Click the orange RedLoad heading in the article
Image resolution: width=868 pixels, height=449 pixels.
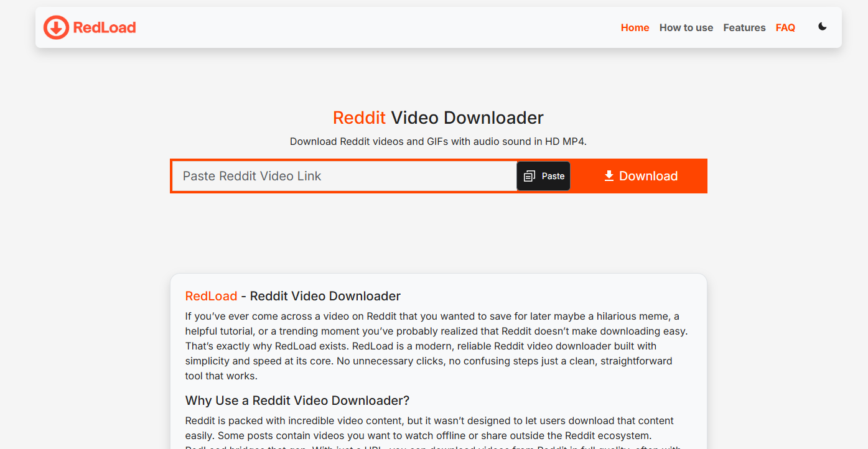(x=210, y=296)
